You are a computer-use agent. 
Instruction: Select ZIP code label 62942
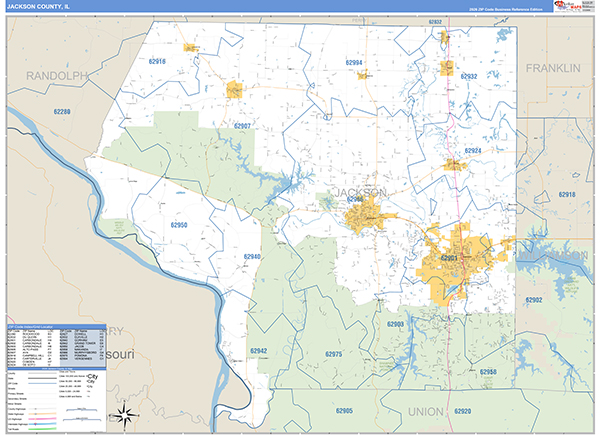tap(259, 351)
